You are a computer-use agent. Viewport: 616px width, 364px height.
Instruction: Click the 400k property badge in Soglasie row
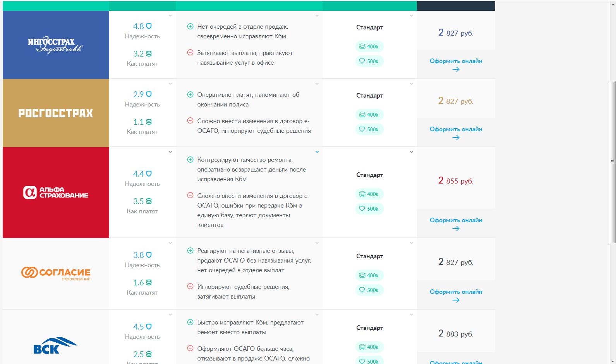(369, 275)
